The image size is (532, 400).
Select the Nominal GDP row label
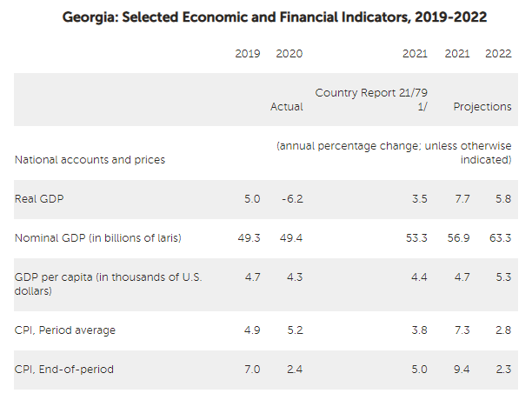point(98,238)
